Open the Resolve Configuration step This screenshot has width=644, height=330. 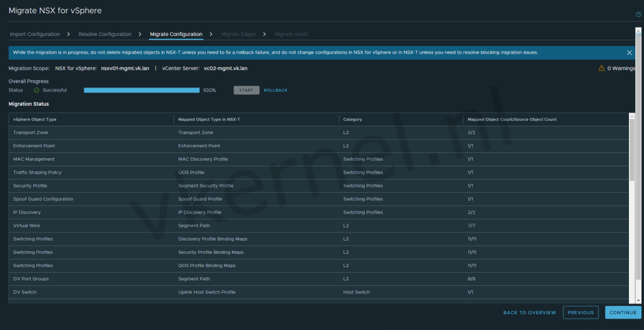click(105, 34)
